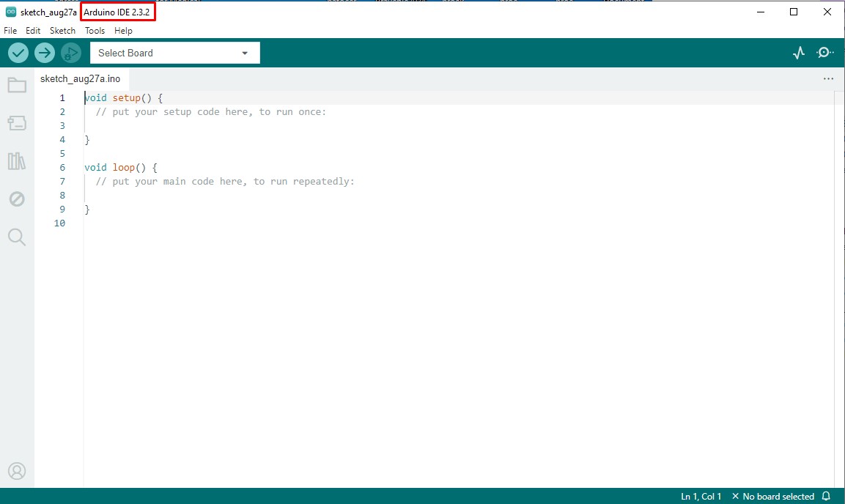
Task: Click inside the code editor on line 3
Action: 147,125
